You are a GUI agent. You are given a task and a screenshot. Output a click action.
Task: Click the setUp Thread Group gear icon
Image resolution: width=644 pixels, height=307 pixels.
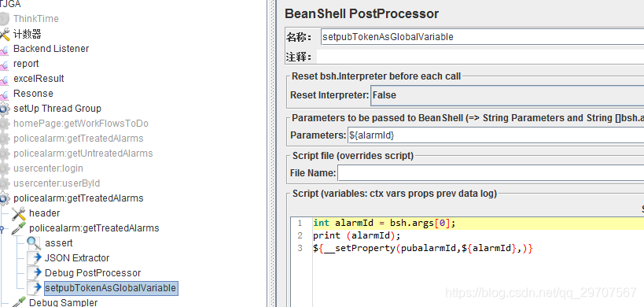[5, 109]
